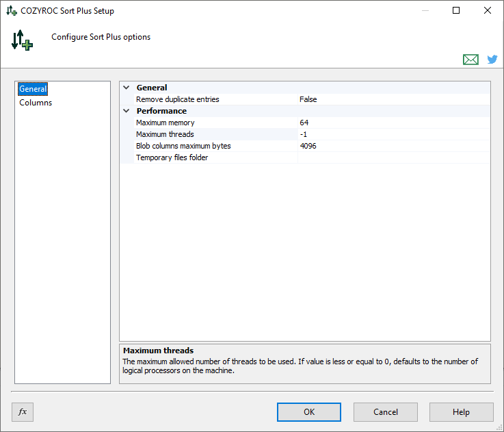Edit the Maximum threads value -1

[394, 134]
